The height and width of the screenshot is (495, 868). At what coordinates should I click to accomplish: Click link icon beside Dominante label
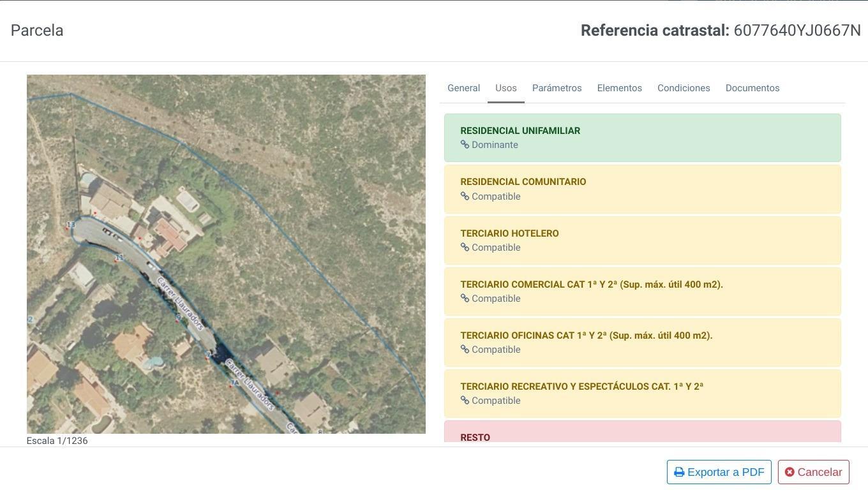[465, 145]
